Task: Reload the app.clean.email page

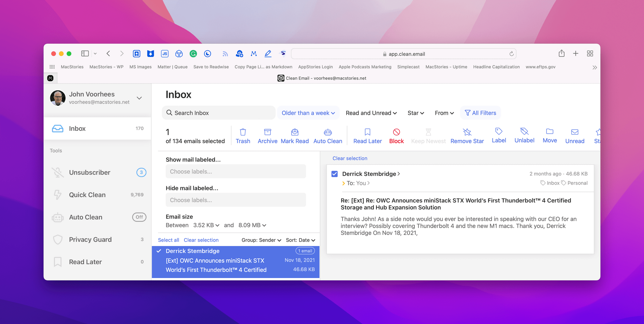Action: (512, 54)
